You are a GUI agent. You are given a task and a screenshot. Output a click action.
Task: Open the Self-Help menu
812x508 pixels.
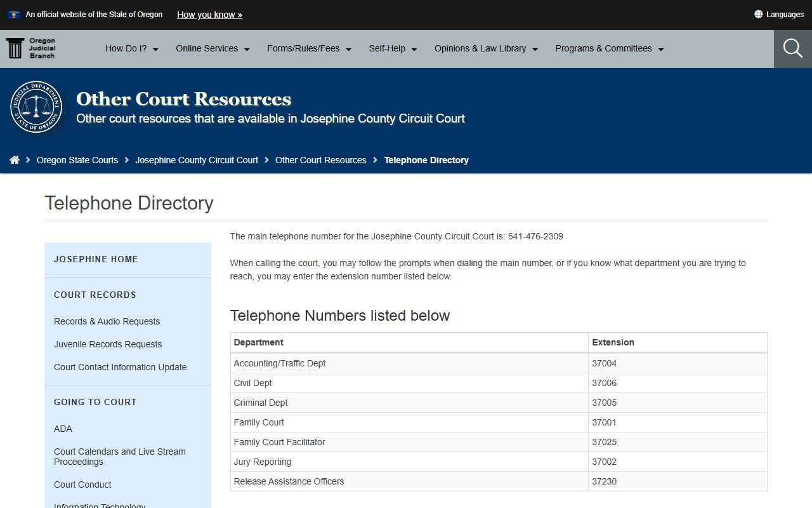pyautogui.click(x=393, y=48)
